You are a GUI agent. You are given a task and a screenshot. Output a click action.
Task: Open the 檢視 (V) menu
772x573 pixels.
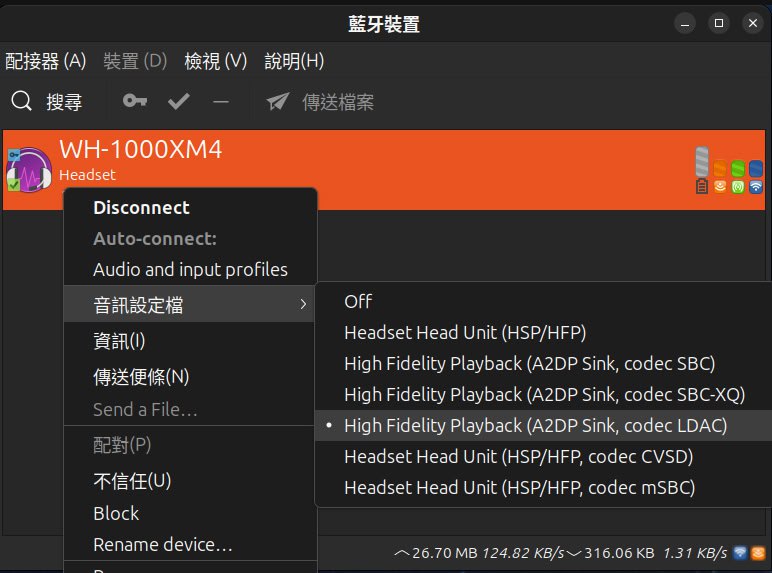pyautogui.click(x=216, y=62)
